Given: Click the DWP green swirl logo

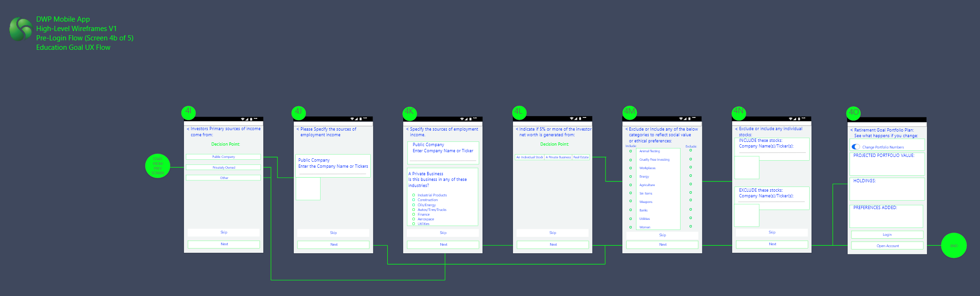Looking at the screenshot, I should (21, 29).
